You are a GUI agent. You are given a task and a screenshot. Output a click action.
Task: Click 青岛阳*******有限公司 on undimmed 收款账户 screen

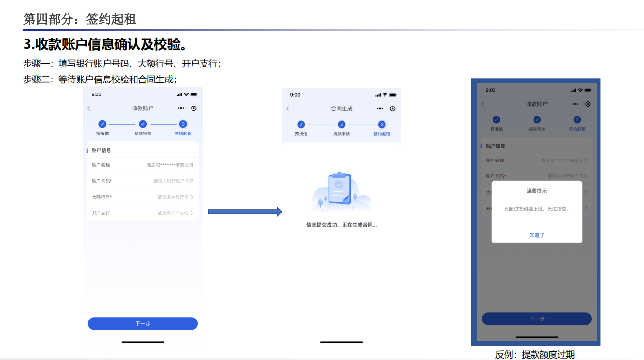(170, 165)
